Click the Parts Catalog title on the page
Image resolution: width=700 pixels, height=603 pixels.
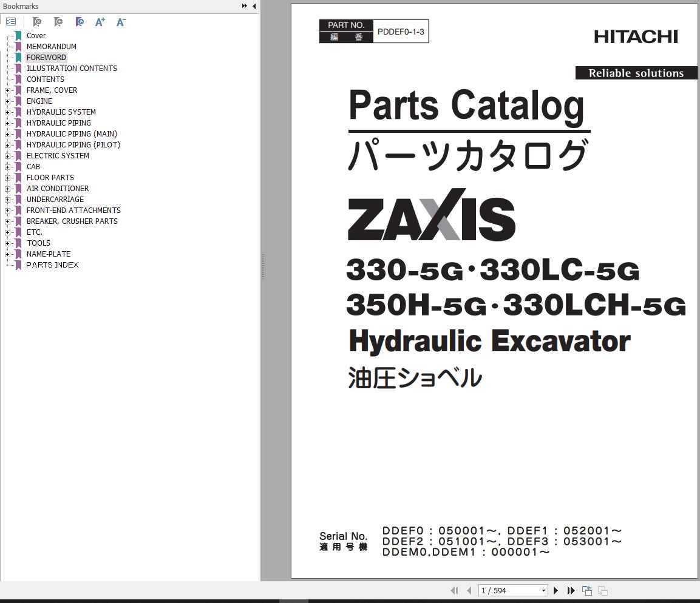pyautogui.click(x=466, y=106)
